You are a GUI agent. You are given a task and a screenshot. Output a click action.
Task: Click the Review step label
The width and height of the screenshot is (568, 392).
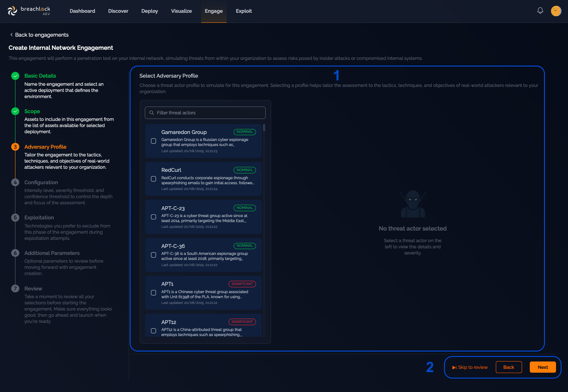(33, 288)
